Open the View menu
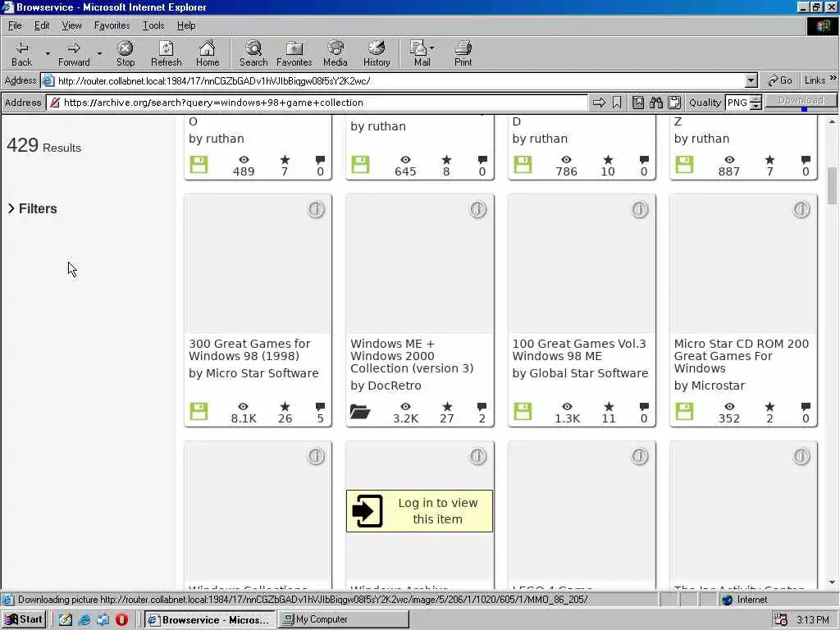 tap(71, 25)
